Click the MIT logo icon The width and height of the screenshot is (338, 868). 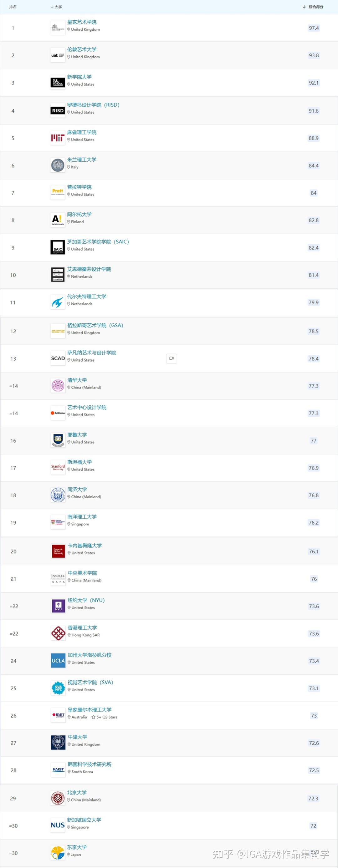(x=58, y=138)
